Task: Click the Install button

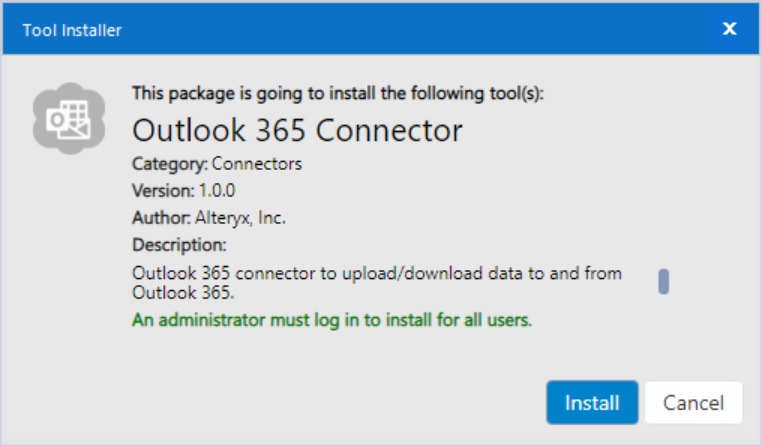Action: tap(592, 402)
